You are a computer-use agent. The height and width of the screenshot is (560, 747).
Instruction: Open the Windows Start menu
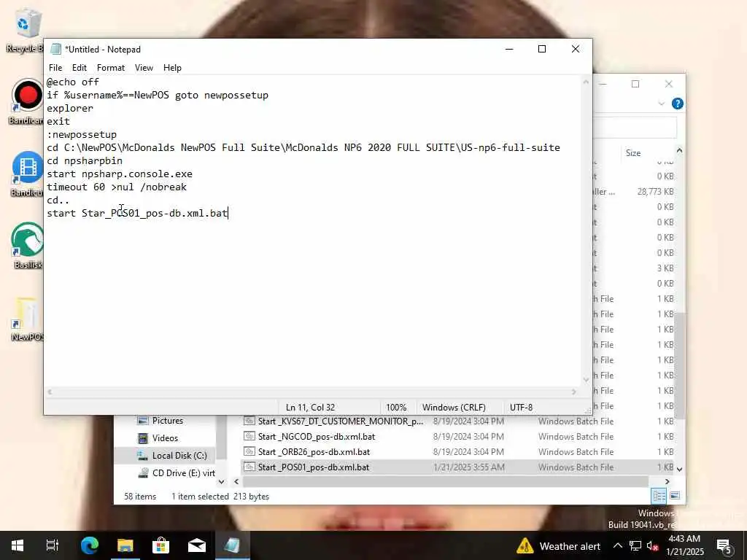[18, 545]
